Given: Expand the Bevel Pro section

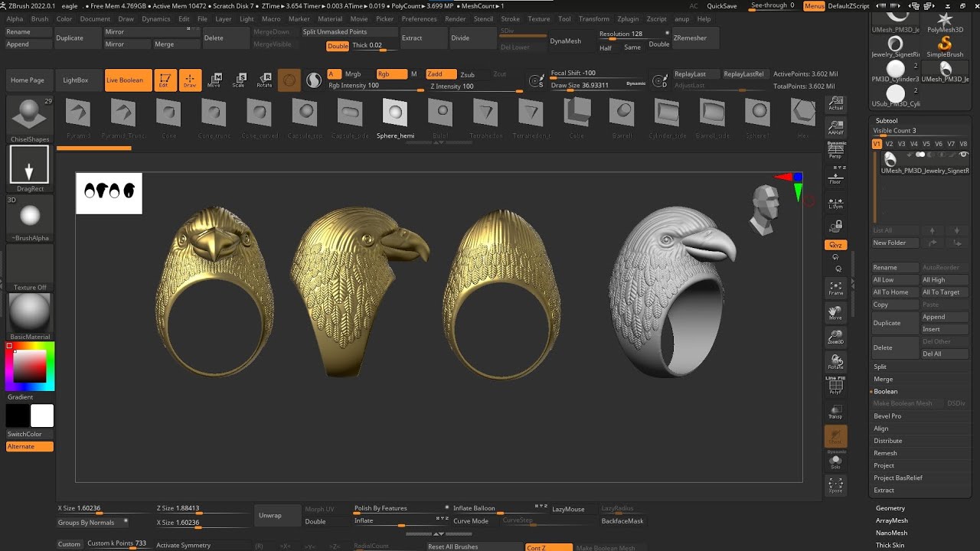Looking at the screenshot, I should pyautogui.click(x=888, y=416).
